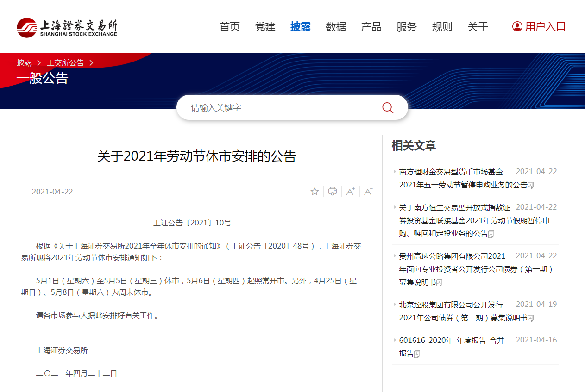Image resolution: width=585 pixels, height=392 pixels.
Task: Click the article date 2021-04-22
Action: point(52,192)
